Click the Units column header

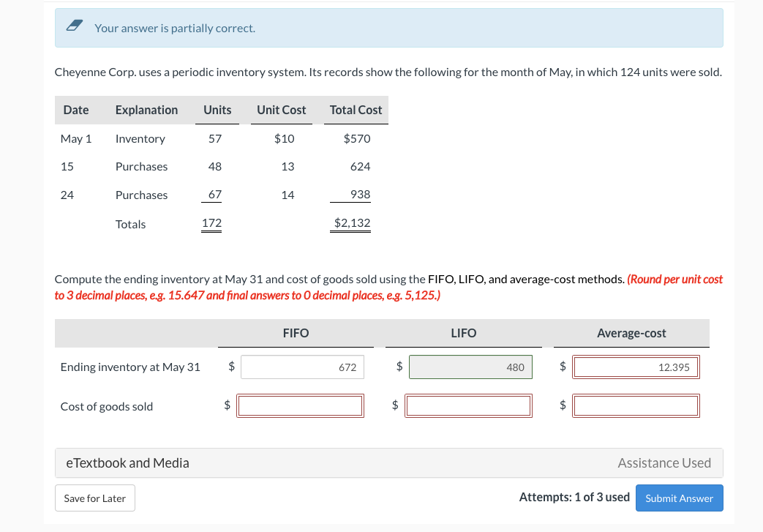[x=217, y=110]
